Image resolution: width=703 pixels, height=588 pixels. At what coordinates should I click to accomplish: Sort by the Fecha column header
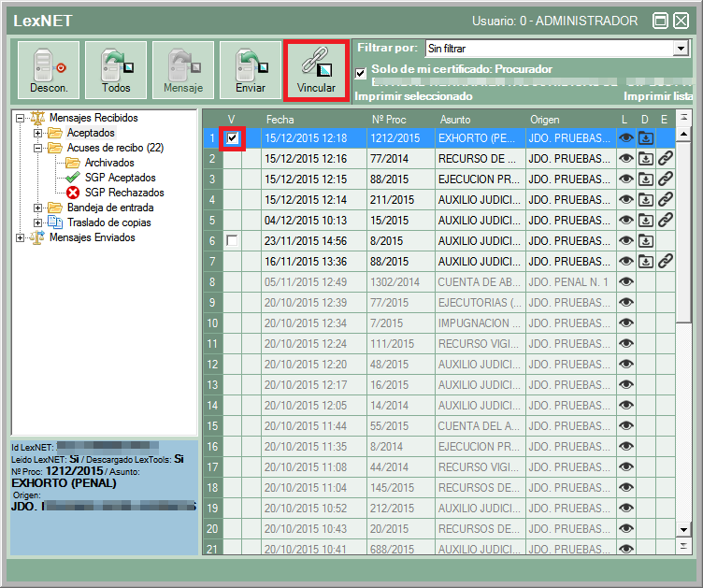pos(280,119)
